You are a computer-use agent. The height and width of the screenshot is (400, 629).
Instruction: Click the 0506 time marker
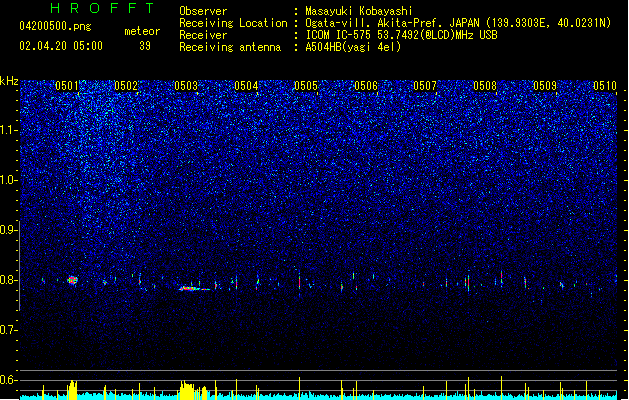click(366, 86)
